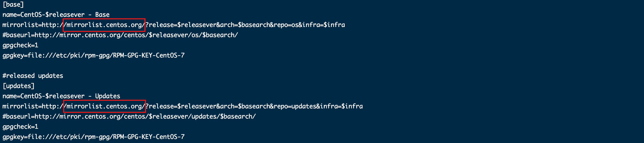
Task: Click first red-boxed mirrorlist.centos.org URL
Action: tap(104, 25)
